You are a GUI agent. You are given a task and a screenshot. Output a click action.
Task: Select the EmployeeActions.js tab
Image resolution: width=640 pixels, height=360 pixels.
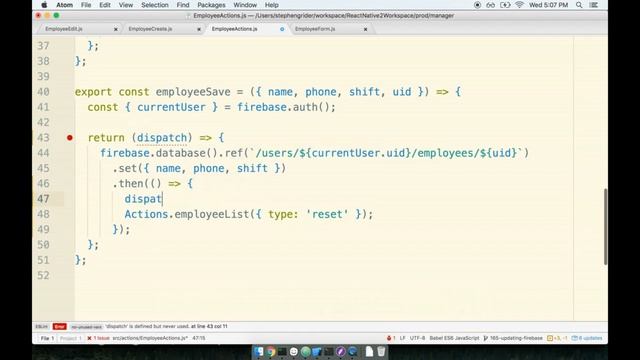point(234,29)
